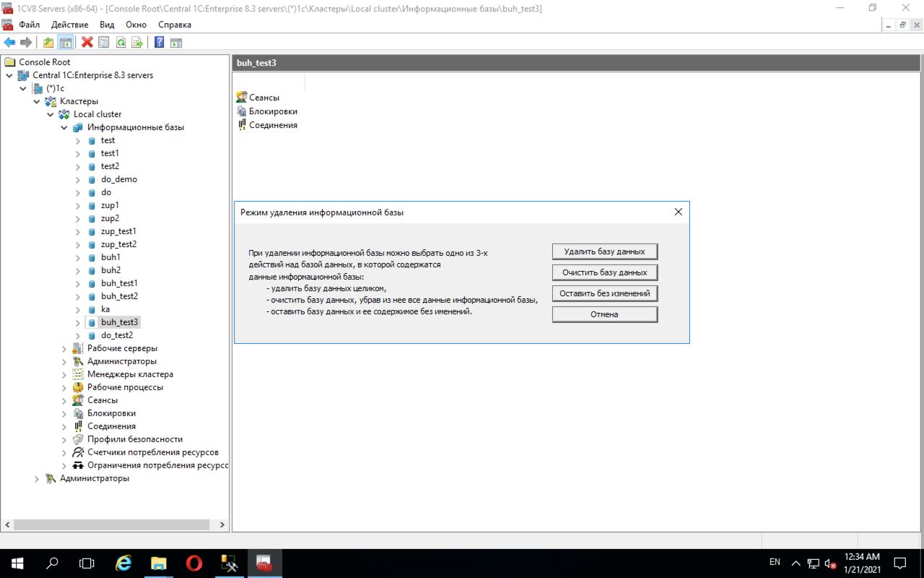924x578 pixels.
Task: Collapse the Local cluster node
Action: [x=51, y=114]
